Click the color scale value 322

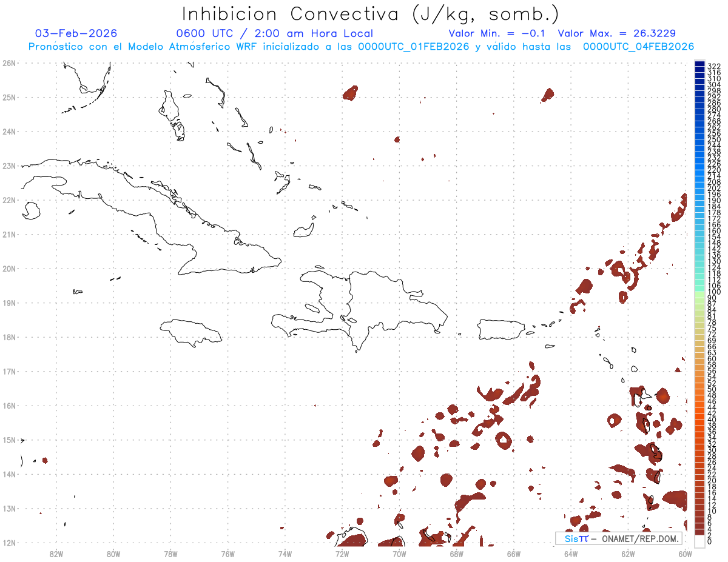[x=714, y=66]
